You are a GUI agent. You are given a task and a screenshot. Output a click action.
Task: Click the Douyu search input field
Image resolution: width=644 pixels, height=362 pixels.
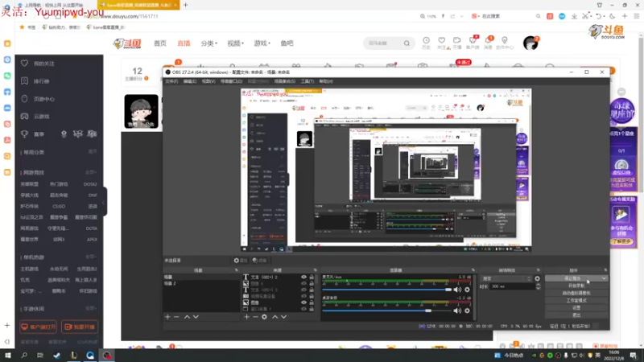tap(384, 43)
